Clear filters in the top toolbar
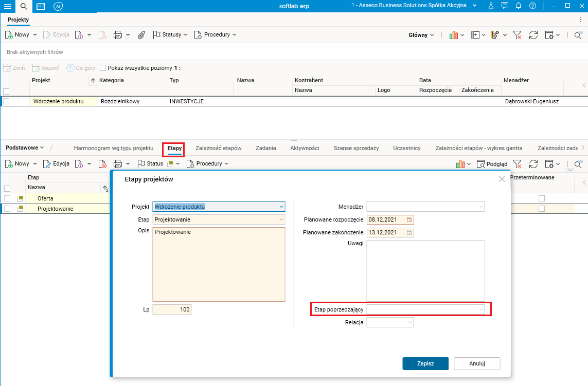588x386 pixels. (x=517, y=35)
